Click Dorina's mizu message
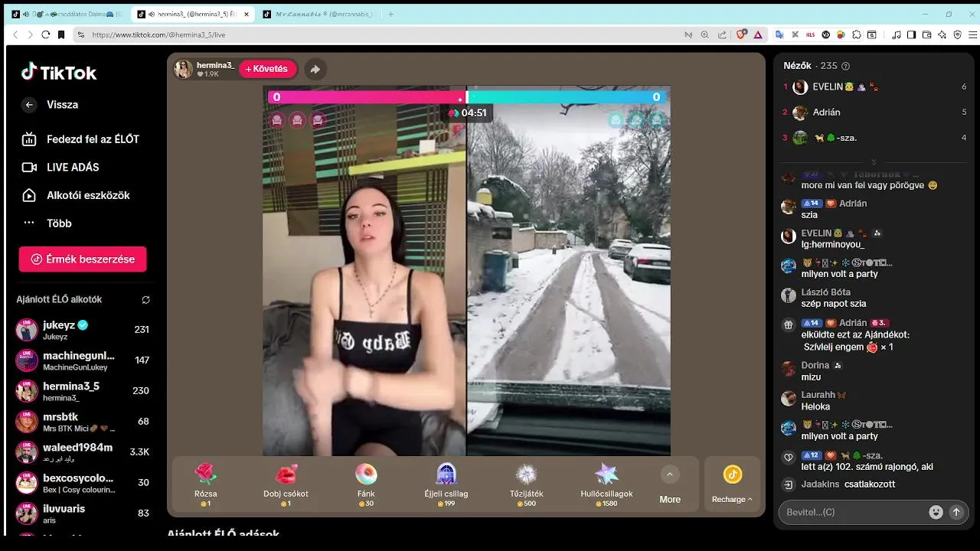This screenshot has width=980, height=551. [811, 377]
